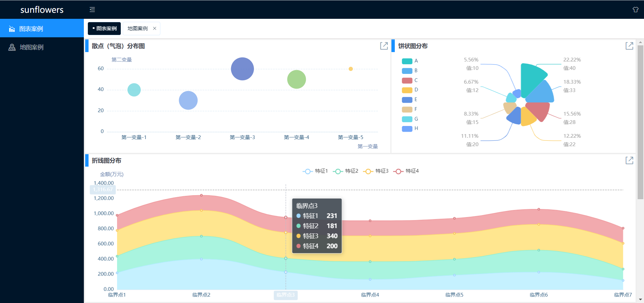Toggle the 特征2 line series legend
The height and width of the screenshot is (303, 644).
click(x=345, y=171)
